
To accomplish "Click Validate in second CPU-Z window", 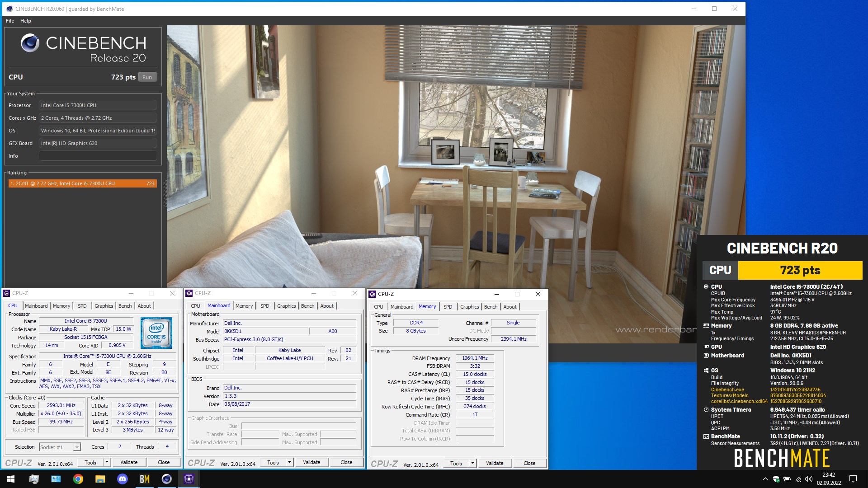I will click(311, 462).
